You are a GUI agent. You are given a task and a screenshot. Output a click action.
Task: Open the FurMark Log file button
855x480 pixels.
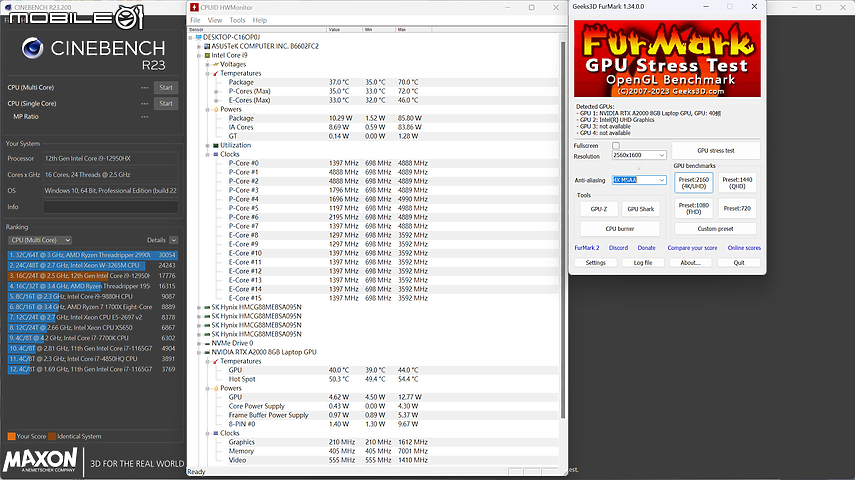(643, 262)
